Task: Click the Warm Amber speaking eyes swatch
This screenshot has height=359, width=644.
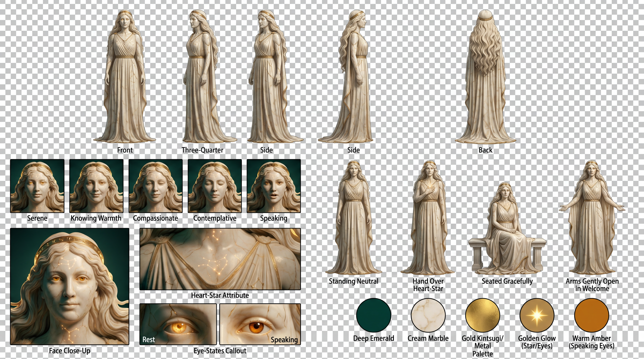Action: coord(591,315)
